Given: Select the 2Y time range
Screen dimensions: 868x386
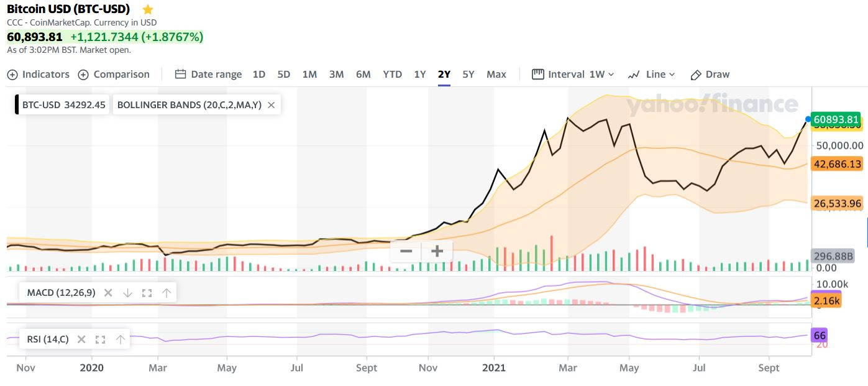Looking at the screenshot, I should 444,74.
